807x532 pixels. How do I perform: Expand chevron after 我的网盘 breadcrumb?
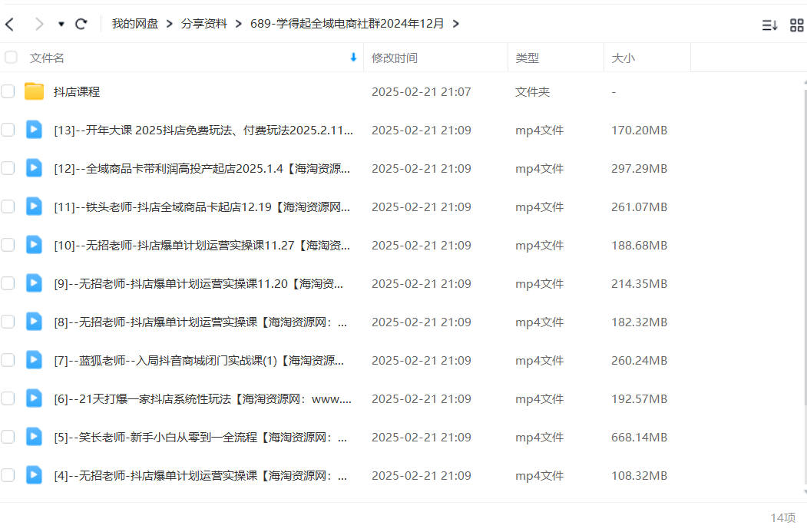click(170, 24)
